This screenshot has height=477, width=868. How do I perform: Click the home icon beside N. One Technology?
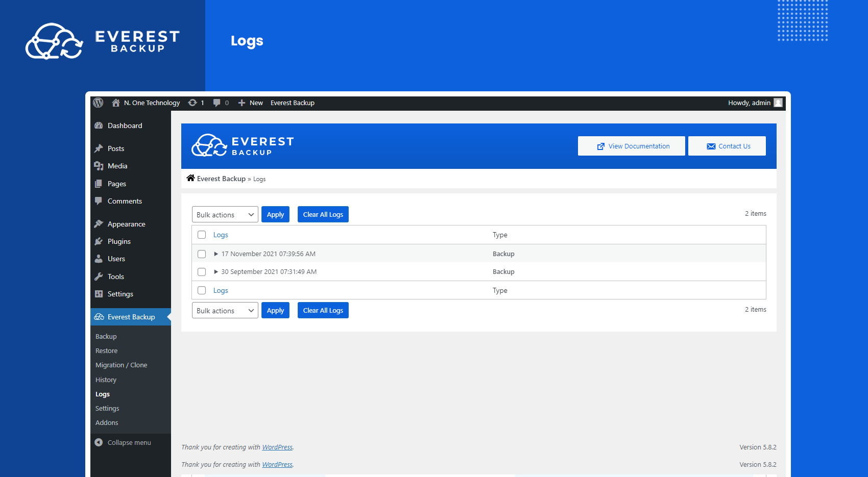(x=116, y=103)
